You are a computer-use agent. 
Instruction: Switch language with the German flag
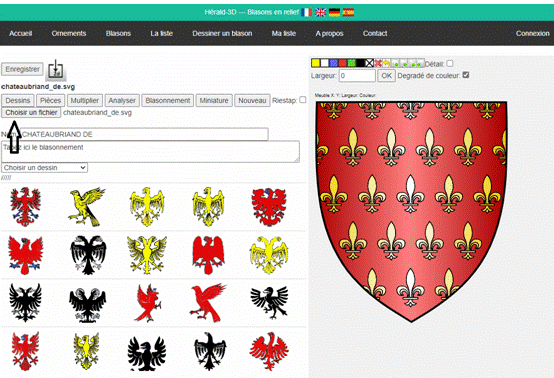334,12
